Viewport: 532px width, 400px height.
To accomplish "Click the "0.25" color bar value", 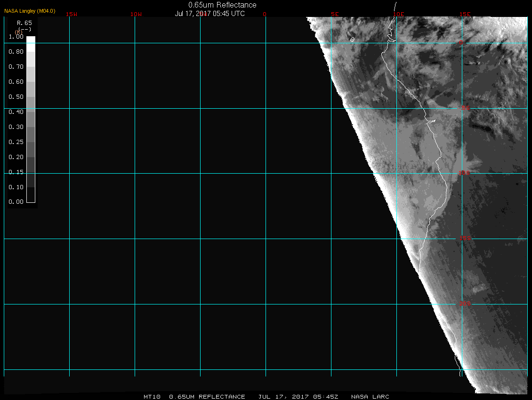I will click(16, 142).
